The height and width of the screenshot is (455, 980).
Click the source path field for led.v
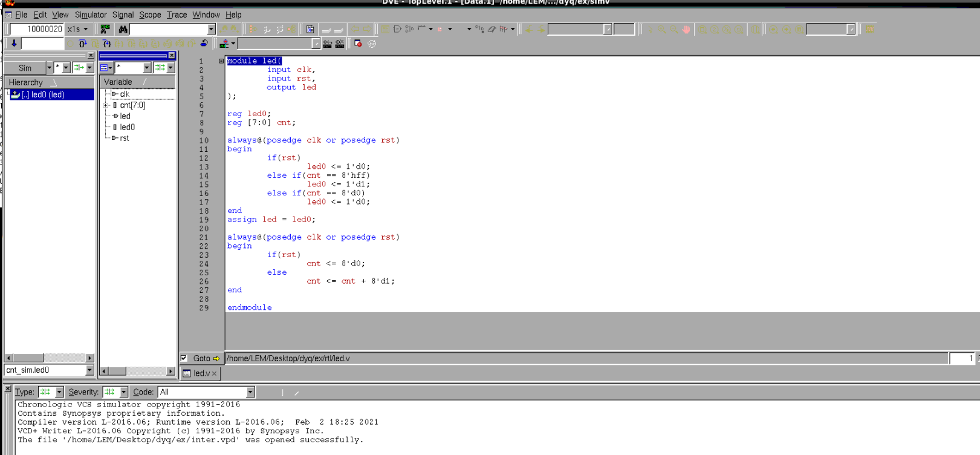tap(586, 358)
